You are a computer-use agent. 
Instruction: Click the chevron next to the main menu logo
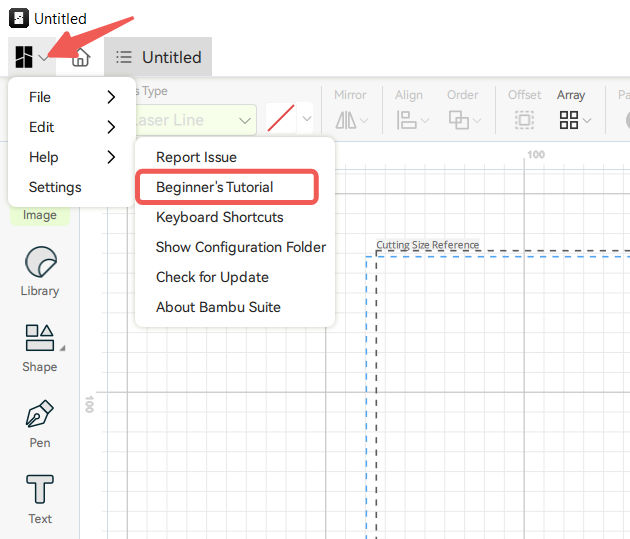click(x=43, y=58)
